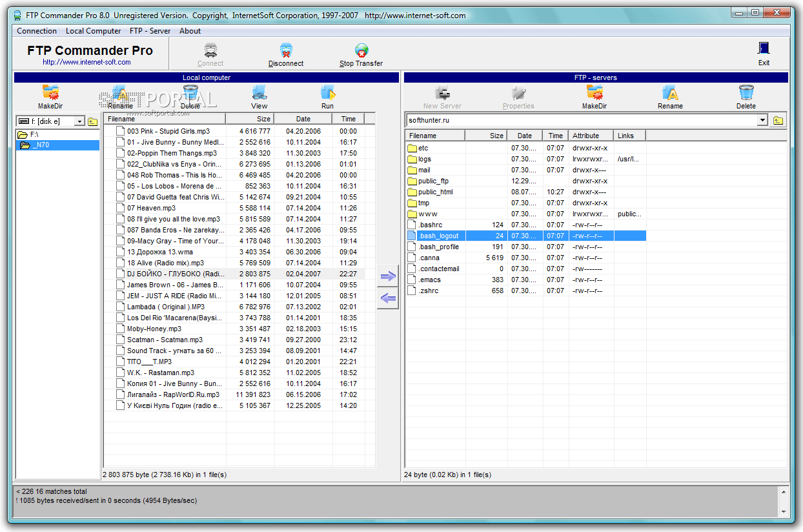The width and height of the screenshot is (803, 532).
Task: Stop the transfer with Stop Transfer icon
Action: [x=361, y=50]
